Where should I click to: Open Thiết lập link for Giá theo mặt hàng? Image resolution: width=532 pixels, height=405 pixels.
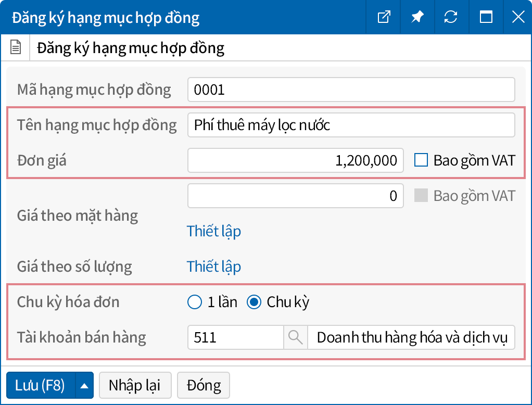click(x=214, y=231)
